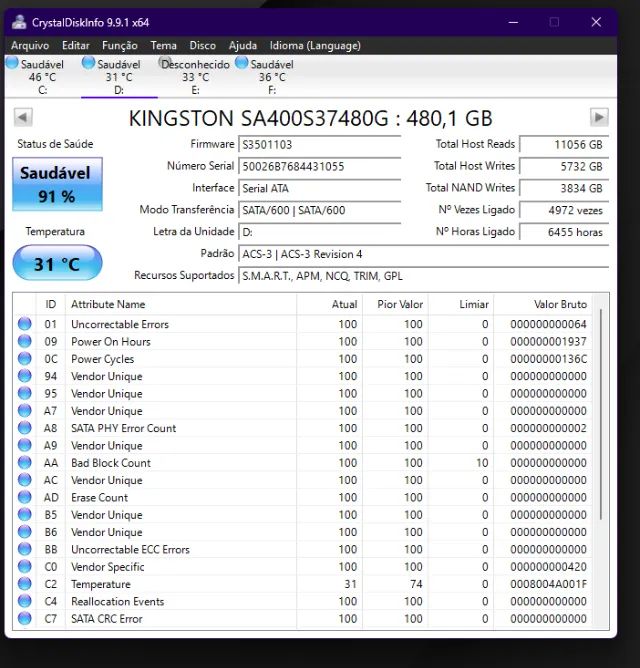Click the Valor Bruto column header
640x668 pixels.
pyautogui.click(x=543, y=304)
